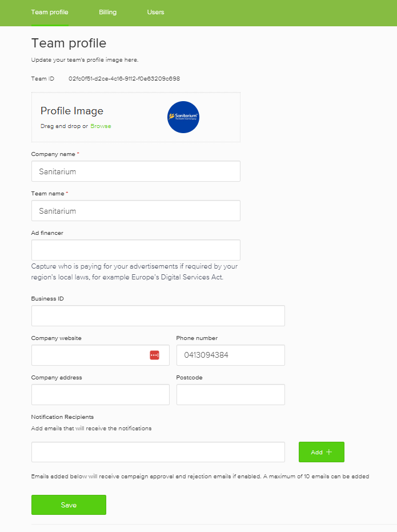Select the Ad financer text box
This screenshot has width=397, height=532.
(x=135, y=250)
